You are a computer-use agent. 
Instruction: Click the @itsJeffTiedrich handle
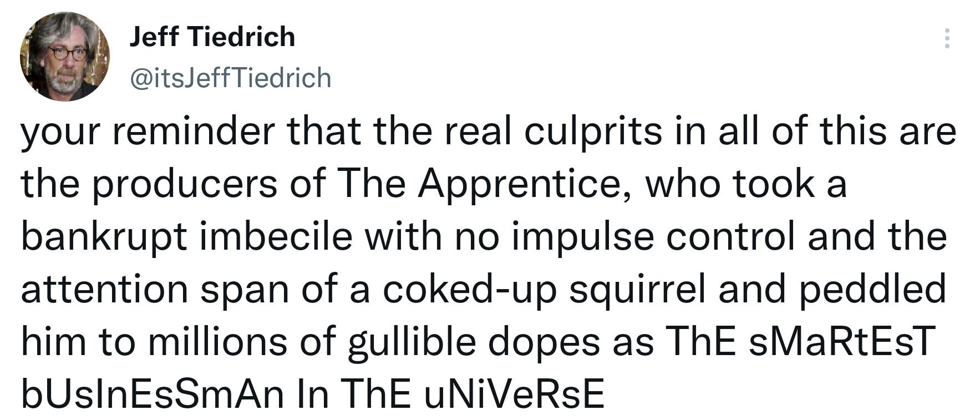pyautogui.click(x=230, y=78)
